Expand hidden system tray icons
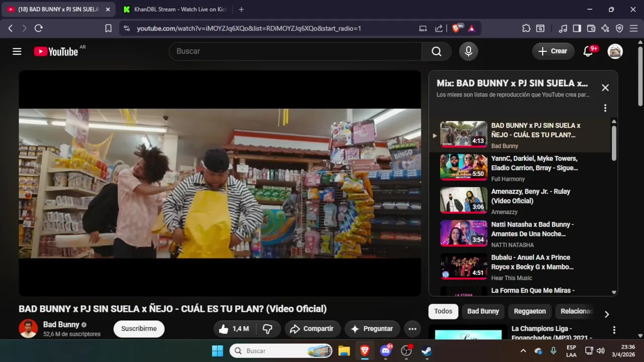This screenshot has height=362, width=644. point(523,351)
